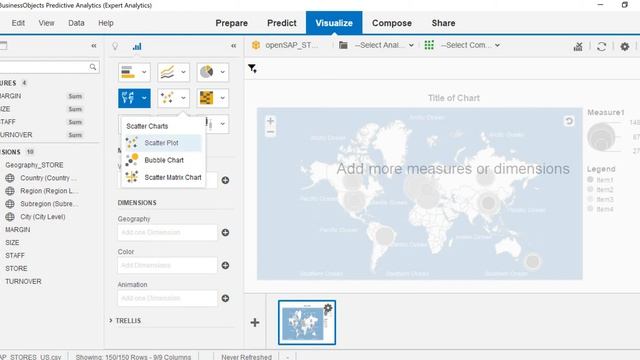The height and width of the screenshot is (360, 640).
Task: Open the settings gear in top toolbar
Action: pyautogui.click(x=624, y=47)
